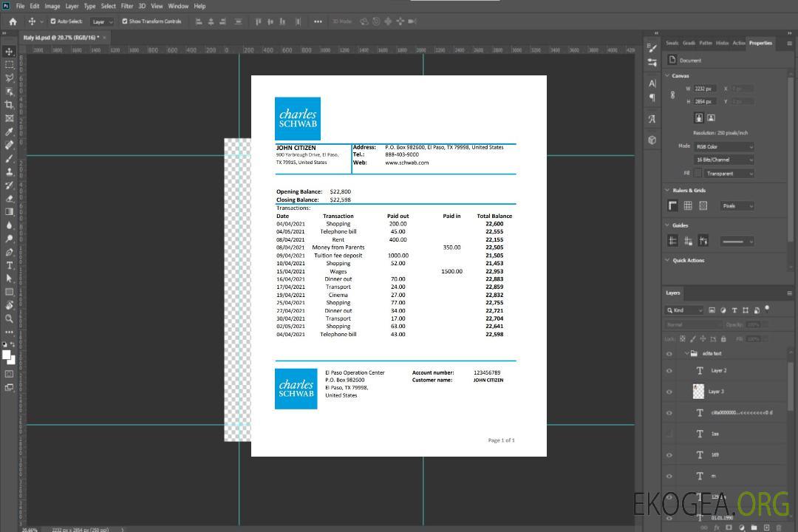Select the Rectangular Marquee tool
This screenshot has width=798, height=532.
point(9,65)
